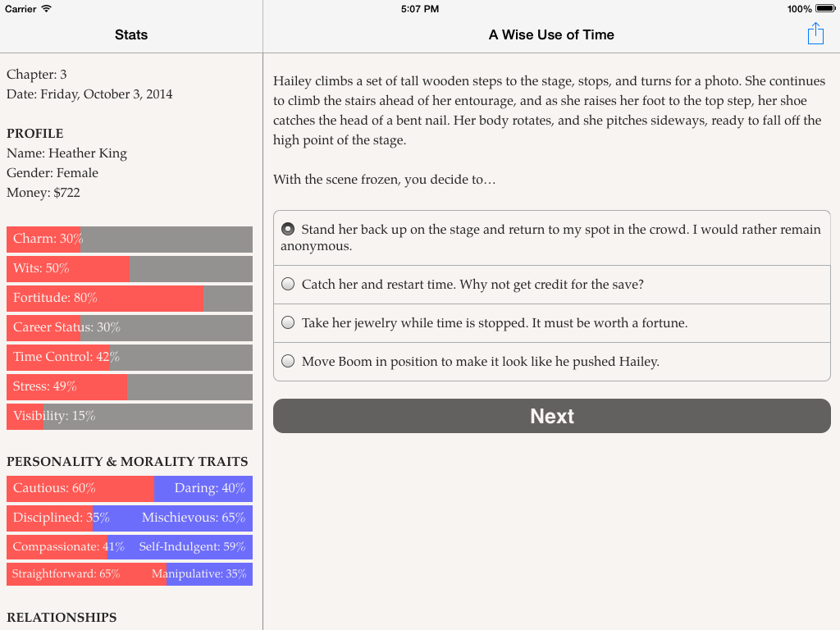Click the Stats panel title
Viewport: 840px width, 630px height.
tap(131, 34)
